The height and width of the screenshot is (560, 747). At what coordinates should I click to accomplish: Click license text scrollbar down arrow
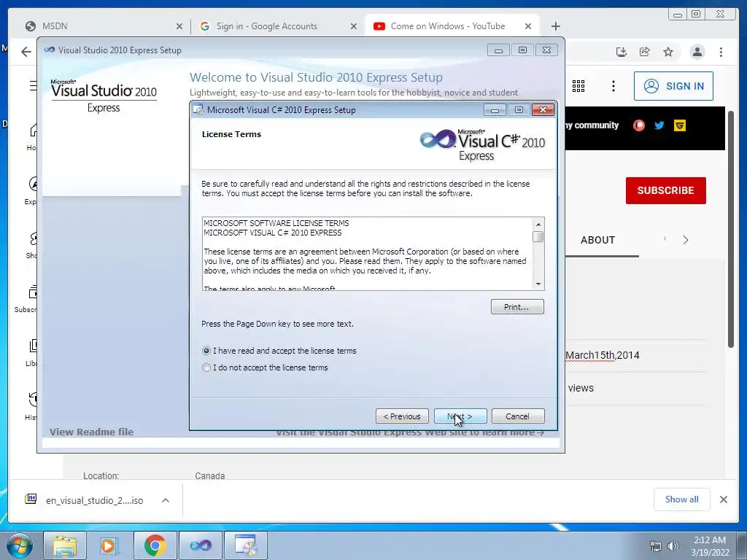pyautogui.click(x=538, y=284)
